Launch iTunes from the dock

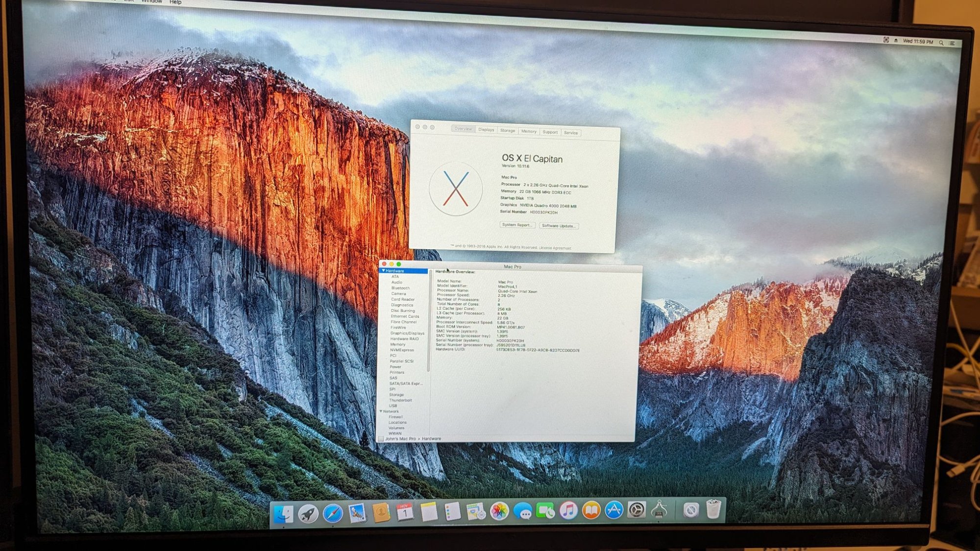coord(568,511)
